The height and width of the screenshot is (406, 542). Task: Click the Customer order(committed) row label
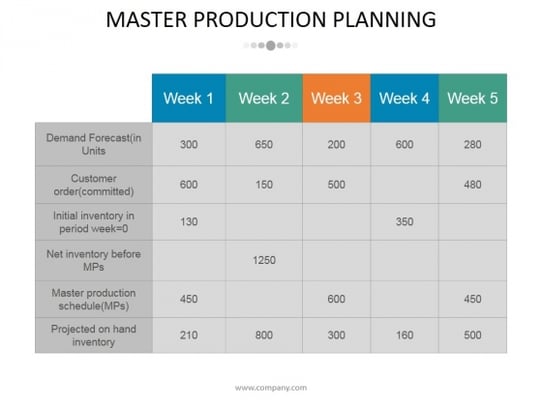pyautogui.click(x=94, y=185)
